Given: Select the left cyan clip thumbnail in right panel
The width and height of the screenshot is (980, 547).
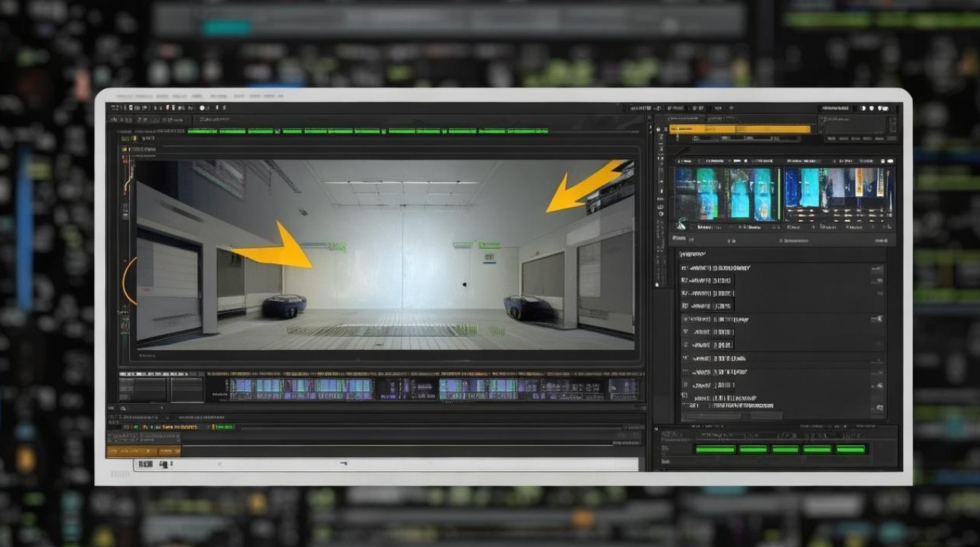Looking at the screenshot, I should [726, 194].
